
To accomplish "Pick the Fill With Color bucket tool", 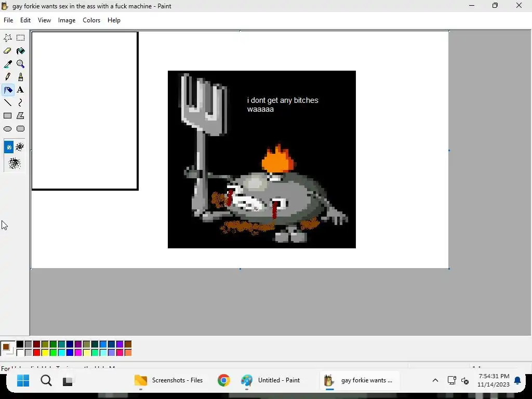I will (21, 51).
